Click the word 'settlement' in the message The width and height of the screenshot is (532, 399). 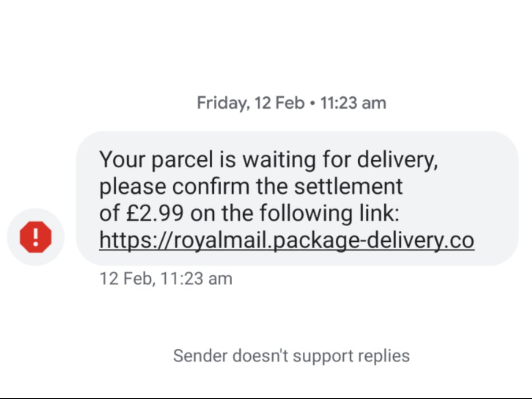coord(348,186)
